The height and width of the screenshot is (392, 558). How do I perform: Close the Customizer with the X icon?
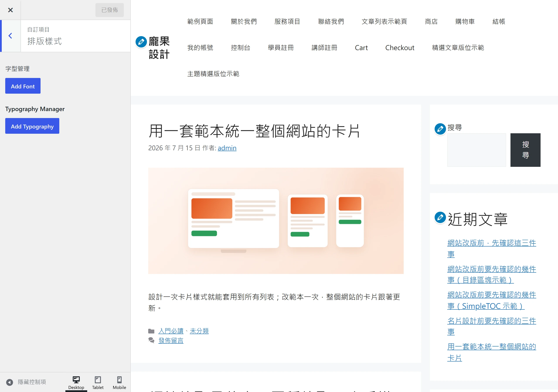pyautogui.click(x=10, y=10)
